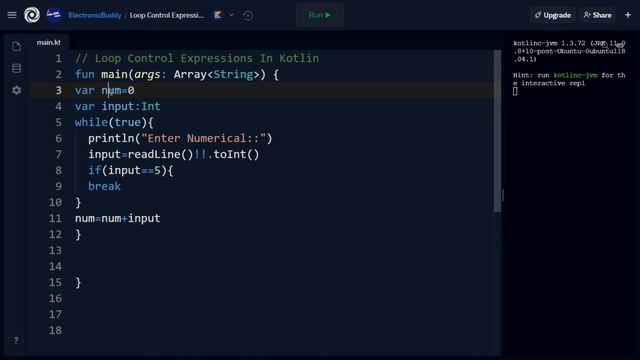Click the console cursor prompt

[x=515, y=91]
